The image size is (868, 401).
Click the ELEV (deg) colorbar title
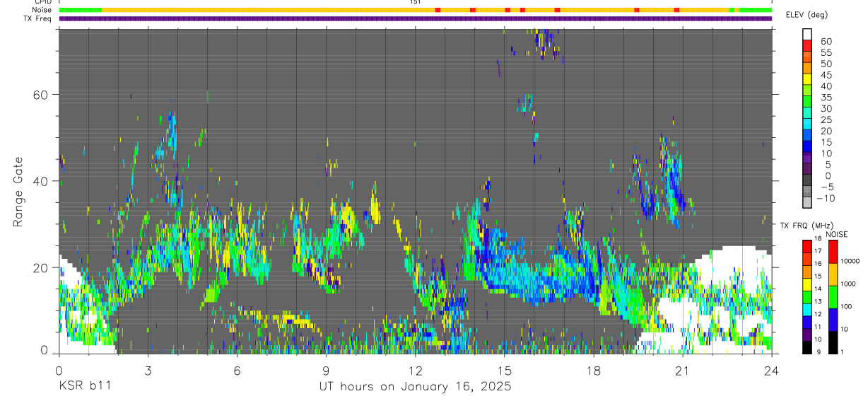tap(807, 15)
